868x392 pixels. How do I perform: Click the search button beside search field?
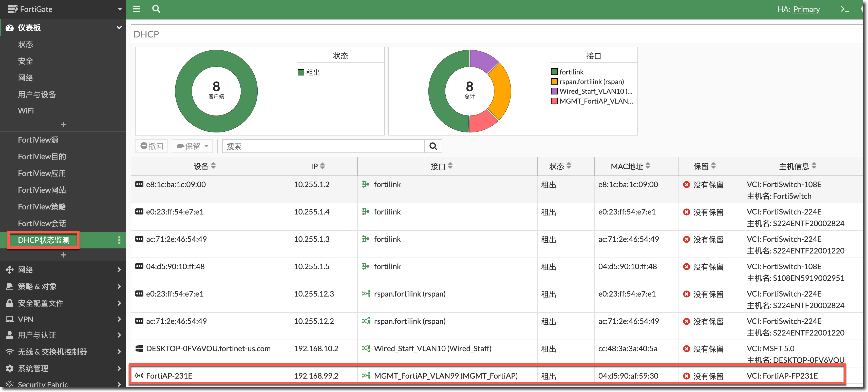(433, 146)
